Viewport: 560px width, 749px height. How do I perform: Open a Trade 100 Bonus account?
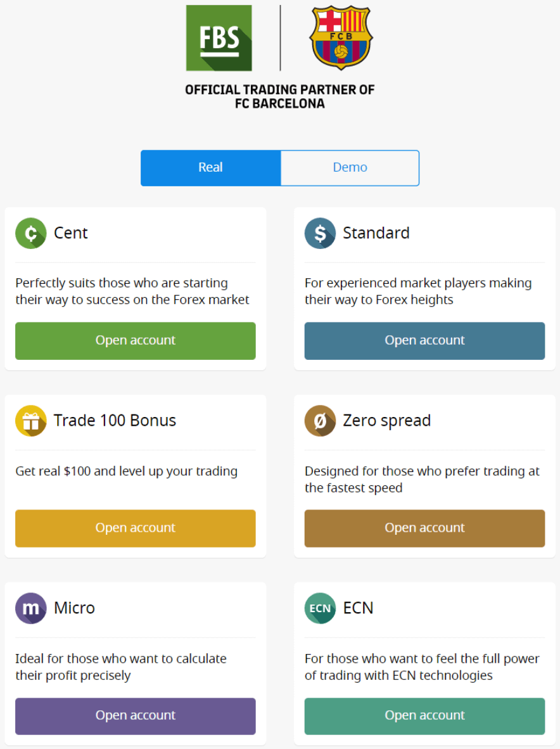[136, 528]
